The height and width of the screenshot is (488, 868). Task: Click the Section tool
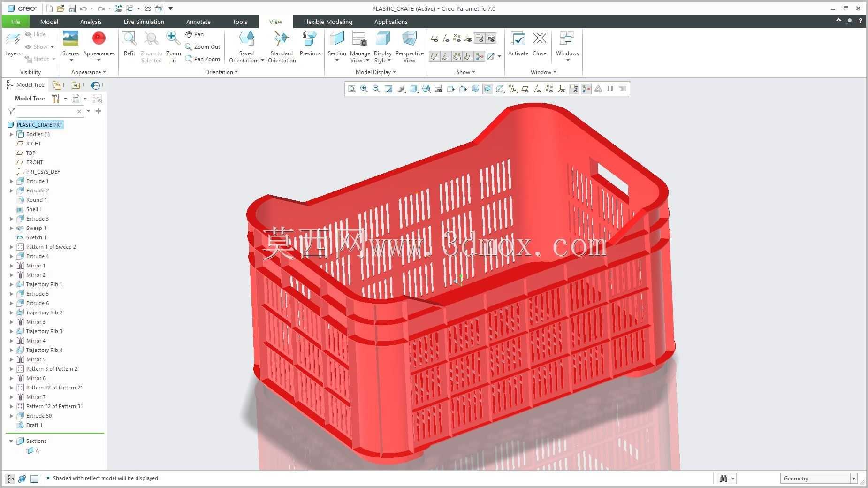pyautogui.click(x=337, y=46)
